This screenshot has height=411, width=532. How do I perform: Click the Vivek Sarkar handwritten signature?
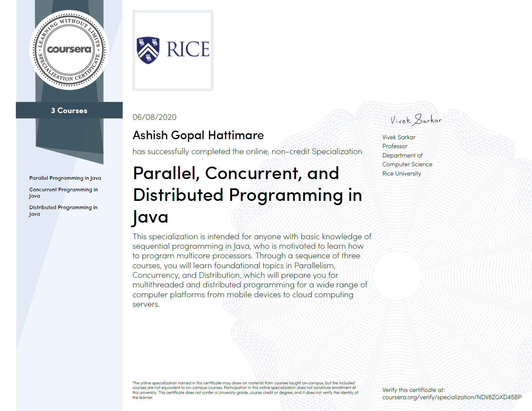pos(416,120)
